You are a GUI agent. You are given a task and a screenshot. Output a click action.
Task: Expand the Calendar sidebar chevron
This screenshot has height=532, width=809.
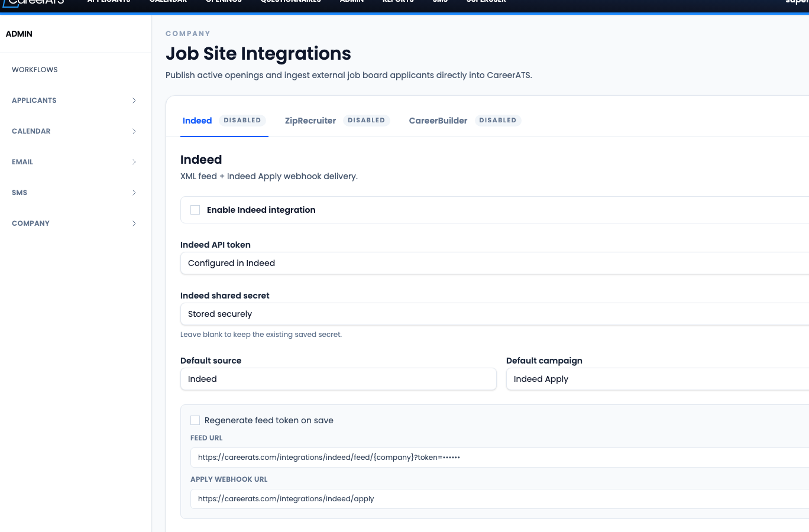134,131
